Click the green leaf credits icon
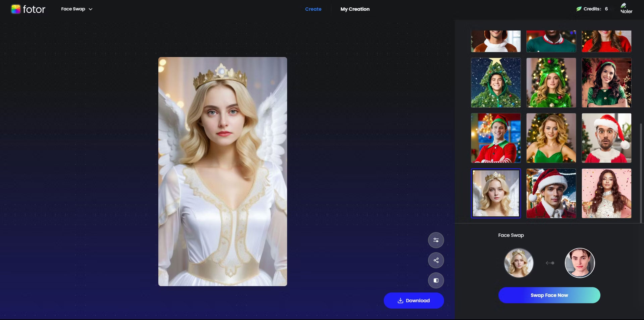This screenshot has height=320, width=644. [x=579, y=9]
